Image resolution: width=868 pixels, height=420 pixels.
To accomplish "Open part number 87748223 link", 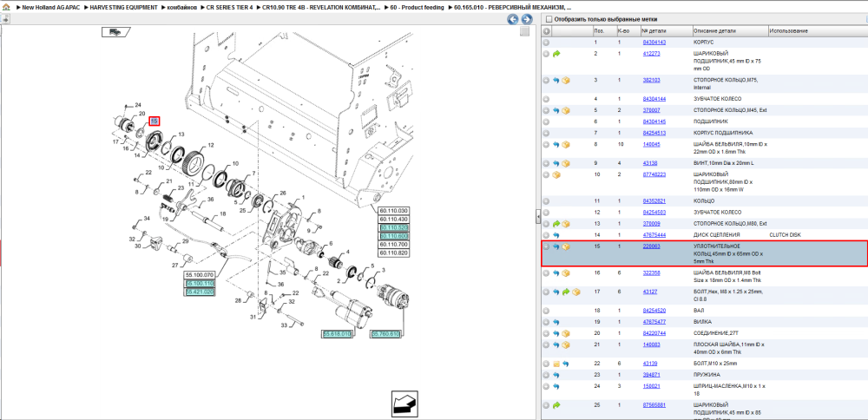I will coord(654,175).
